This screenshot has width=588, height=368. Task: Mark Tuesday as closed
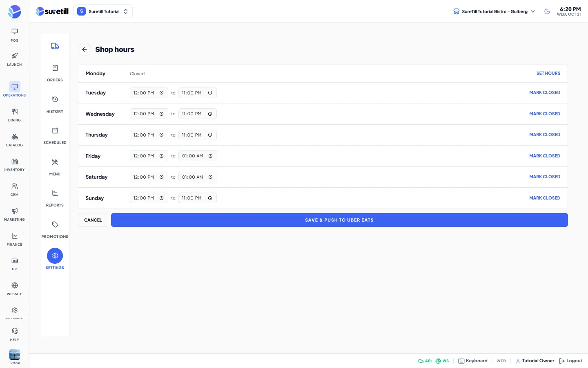[x=544, y=93]
